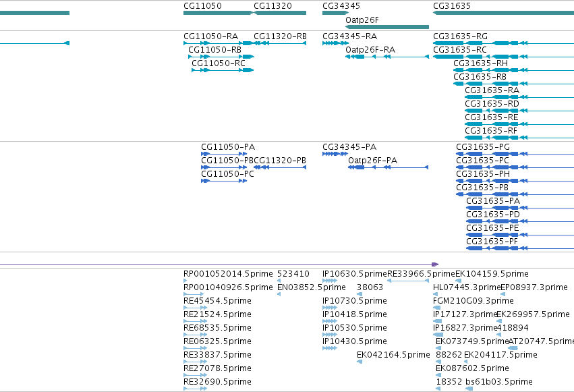Click EST bs61b03.5prime

(499, 383)
